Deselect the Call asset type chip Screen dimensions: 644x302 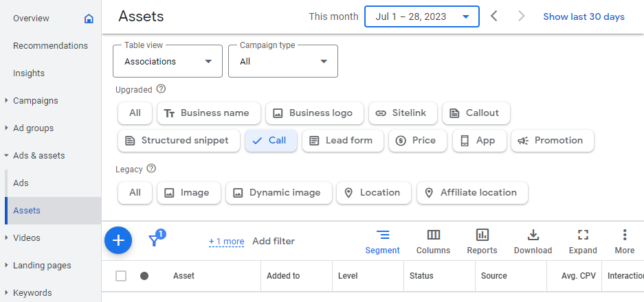tap(271, 141)
